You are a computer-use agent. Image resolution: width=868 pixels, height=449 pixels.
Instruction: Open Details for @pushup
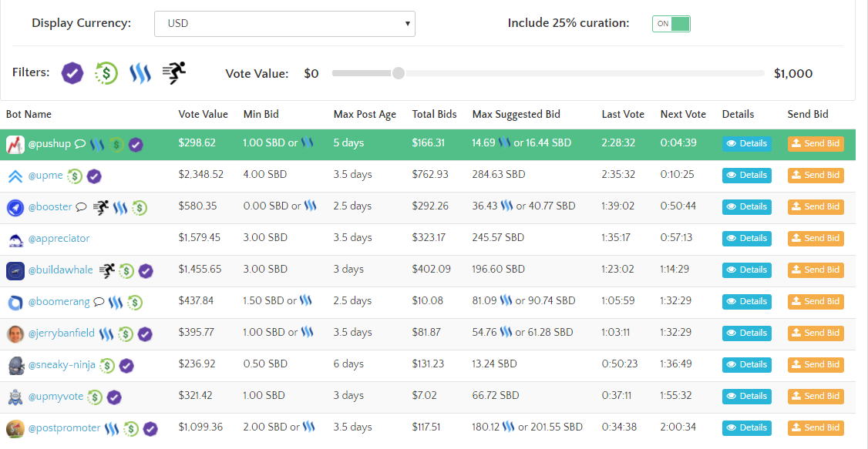point(747,144)
